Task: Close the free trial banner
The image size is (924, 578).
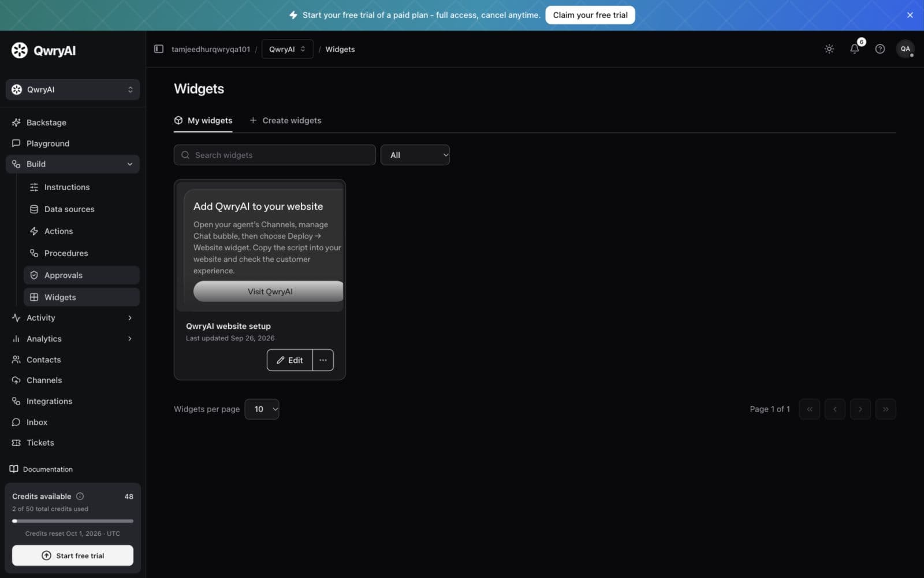Action: [x=910, y=15]
